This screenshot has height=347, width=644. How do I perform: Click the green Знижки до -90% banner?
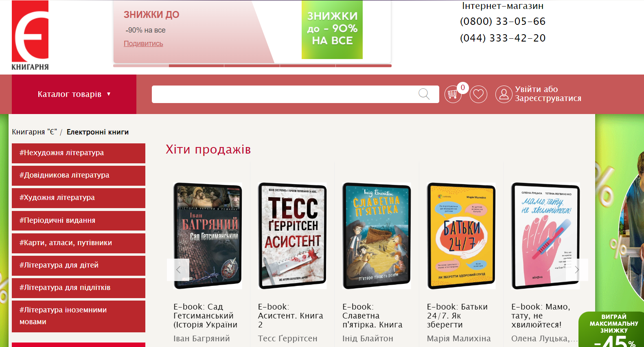332,30
